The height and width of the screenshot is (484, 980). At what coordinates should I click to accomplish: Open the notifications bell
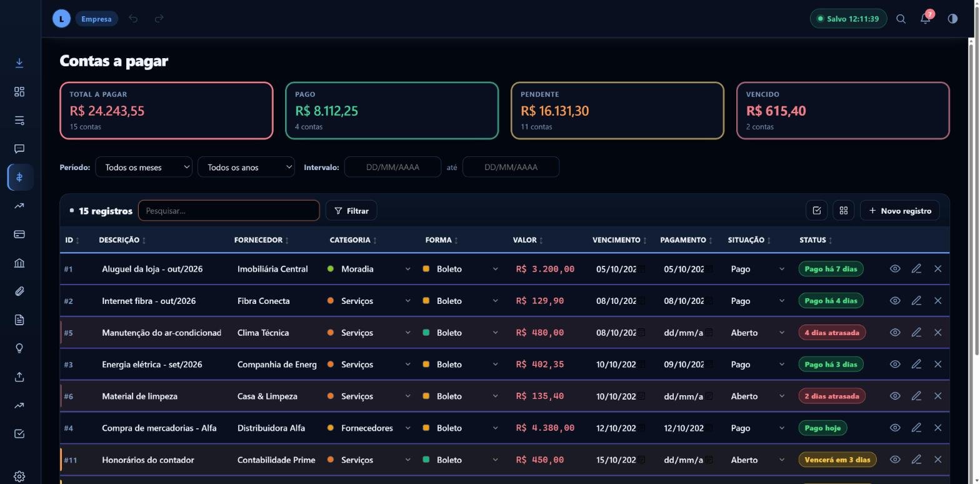coord(926,19)
